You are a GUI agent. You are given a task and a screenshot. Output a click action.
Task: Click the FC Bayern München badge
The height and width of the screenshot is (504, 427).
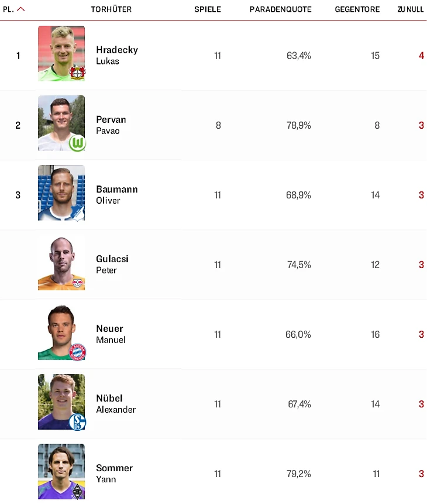77,352
